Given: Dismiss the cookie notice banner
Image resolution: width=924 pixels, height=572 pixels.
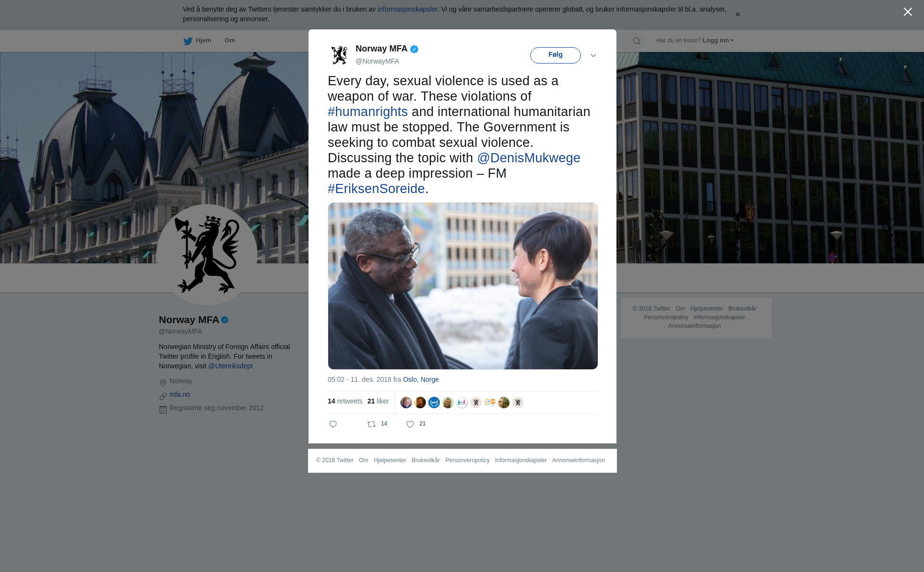Looking at the screenshot, I should (x=737, y=14).
